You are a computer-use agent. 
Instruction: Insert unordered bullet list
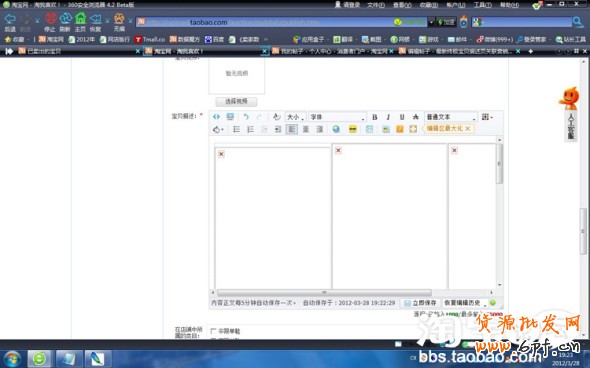point(236,129)
